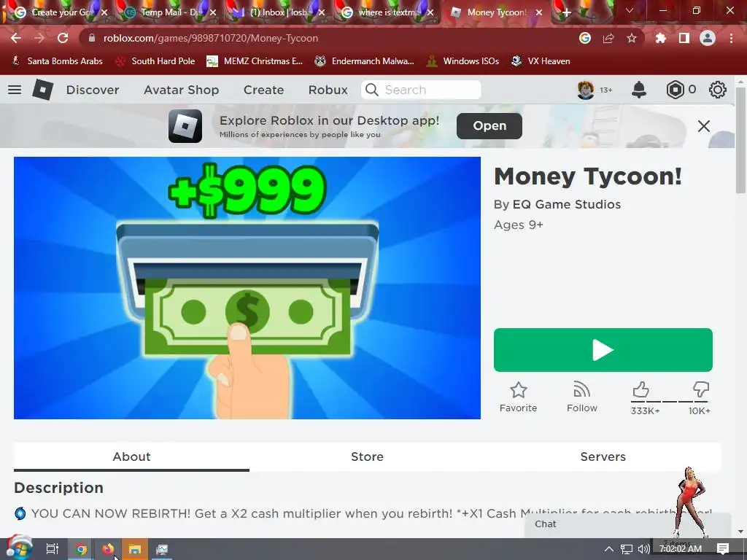Go to the Discover page
This screenshot has height=560, width=747.
[93, 90]
